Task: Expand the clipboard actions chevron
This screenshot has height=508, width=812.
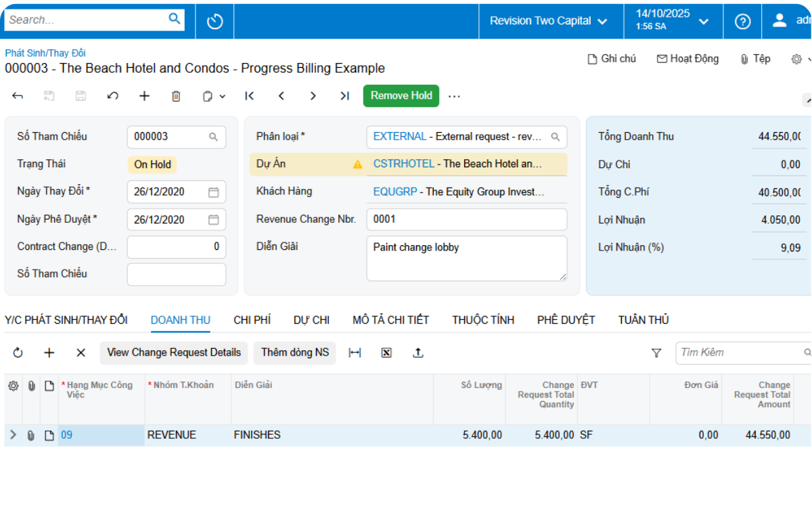Action: pyautogui.click(x=221, y=96)
